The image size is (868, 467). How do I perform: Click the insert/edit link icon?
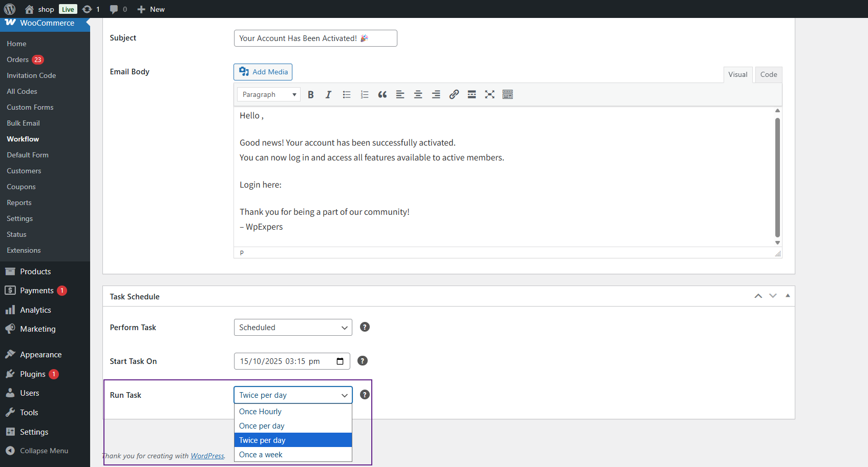454,95
